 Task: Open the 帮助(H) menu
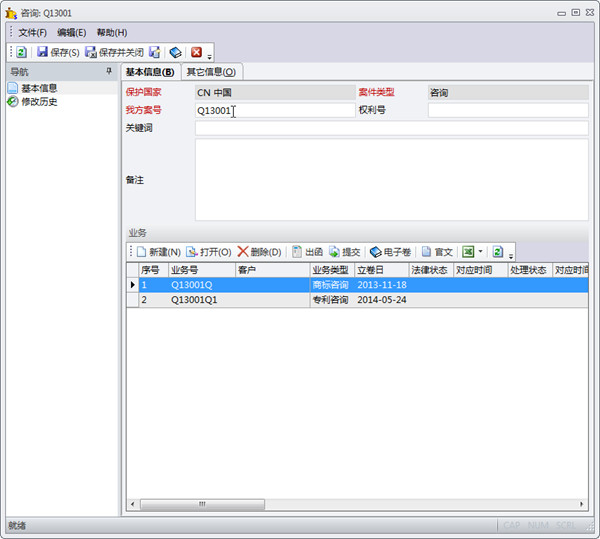coord(112,33)
